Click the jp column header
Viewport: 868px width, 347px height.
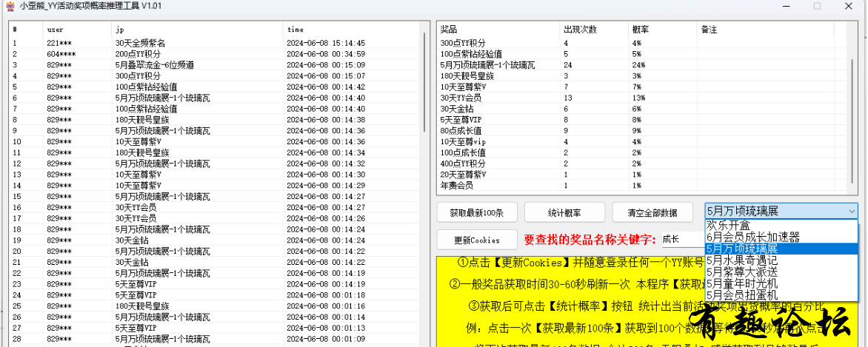tap(196, 30)
